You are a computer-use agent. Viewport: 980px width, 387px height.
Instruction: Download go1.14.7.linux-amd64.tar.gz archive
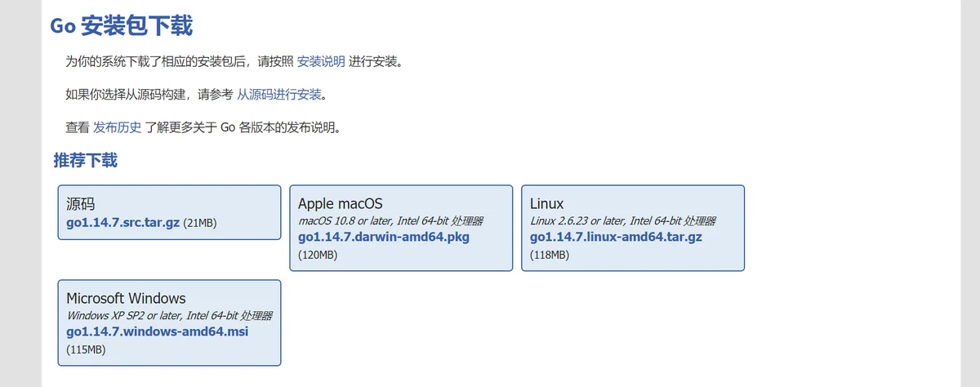click(x=616, y=238)
